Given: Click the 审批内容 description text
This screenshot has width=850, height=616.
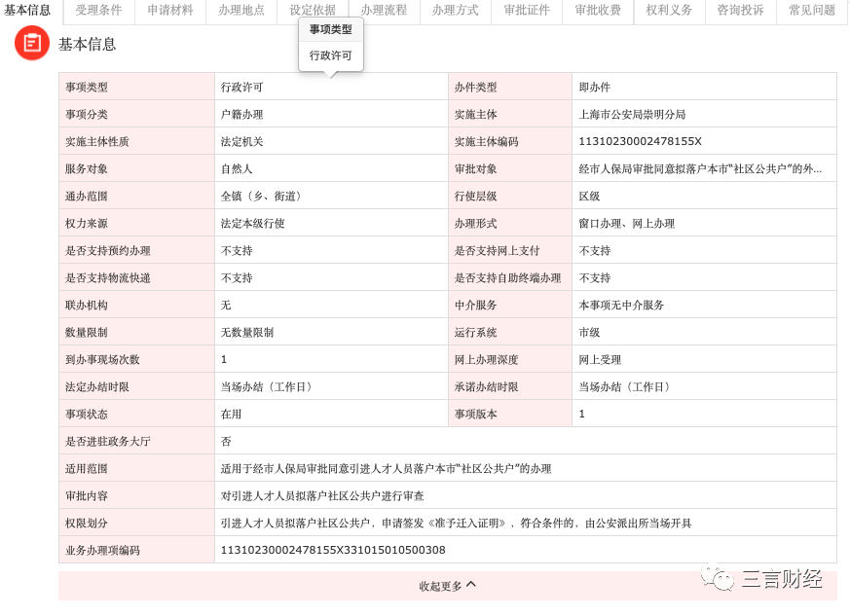Looking at the screenshot, I should (x=322, y=495).
